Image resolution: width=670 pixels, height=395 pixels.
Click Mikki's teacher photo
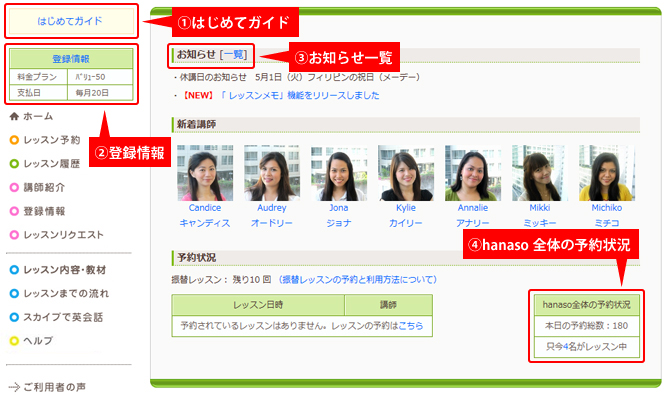coord(540,173)
